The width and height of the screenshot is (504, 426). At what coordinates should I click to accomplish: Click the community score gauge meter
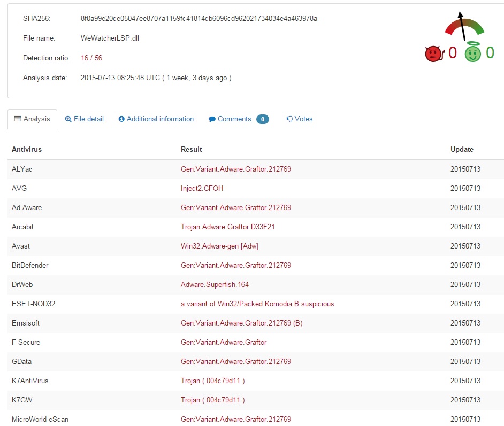(x=464, y=26)
